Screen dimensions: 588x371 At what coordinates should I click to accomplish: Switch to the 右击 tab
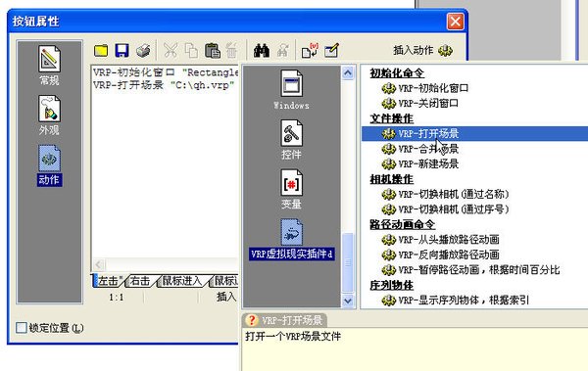[x=140, y=281]
